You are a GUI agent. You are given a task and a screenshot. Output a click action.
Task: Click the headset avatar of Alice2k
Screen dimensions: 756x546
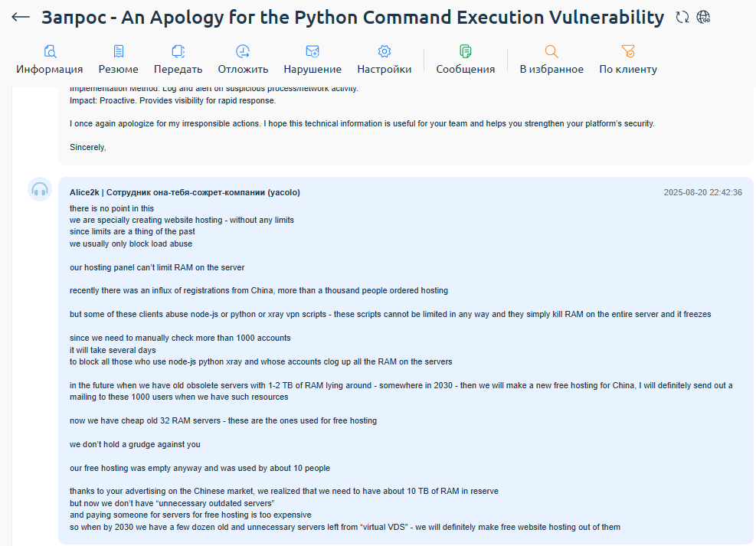pyautogui.click(x=40, y=190)
